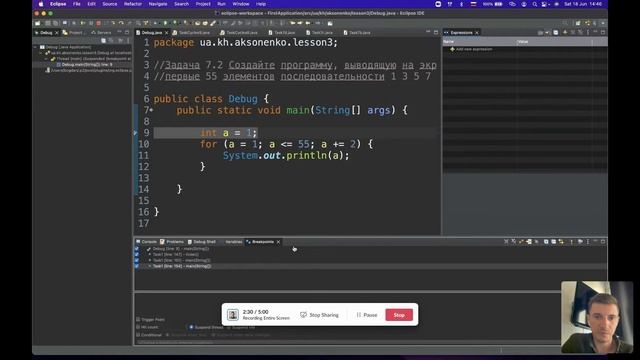Toggle checkbox for Task1 line 165 breakpoint
This screenshot has width=640, height=360.
click(x=137, y=260)
